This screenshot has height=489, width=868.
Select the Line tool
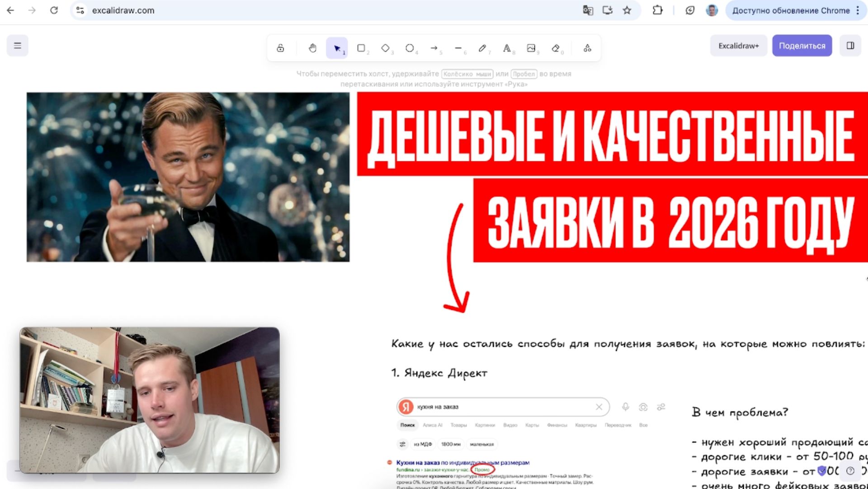click(458, 48)
